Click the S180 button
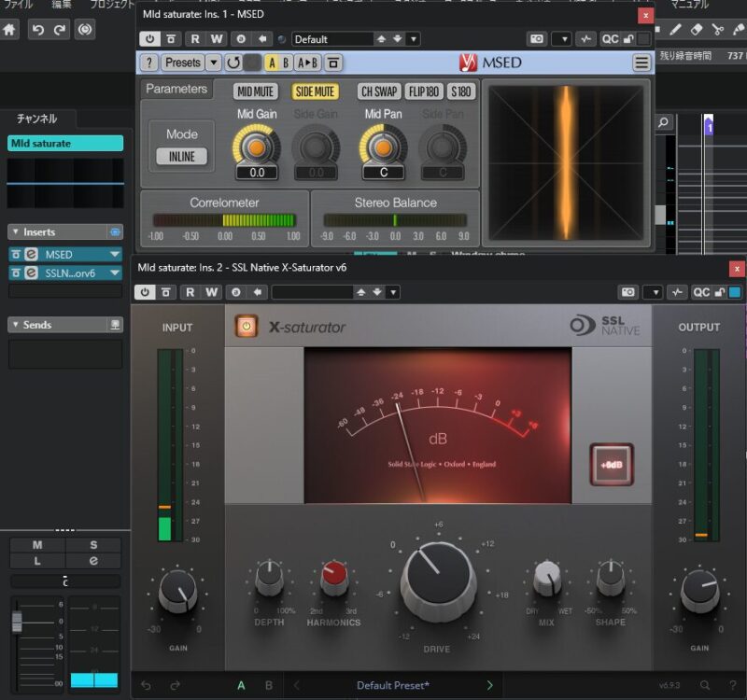The width and height of the screenshot is (747, 700). [460, 91]
